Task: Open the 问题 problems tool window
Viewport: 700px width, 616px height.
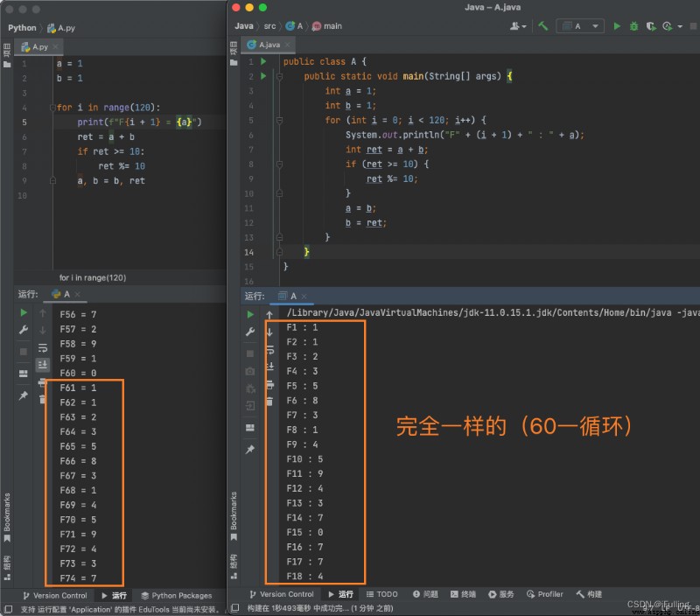Action: pyautogui.click(x=425, y=594)
